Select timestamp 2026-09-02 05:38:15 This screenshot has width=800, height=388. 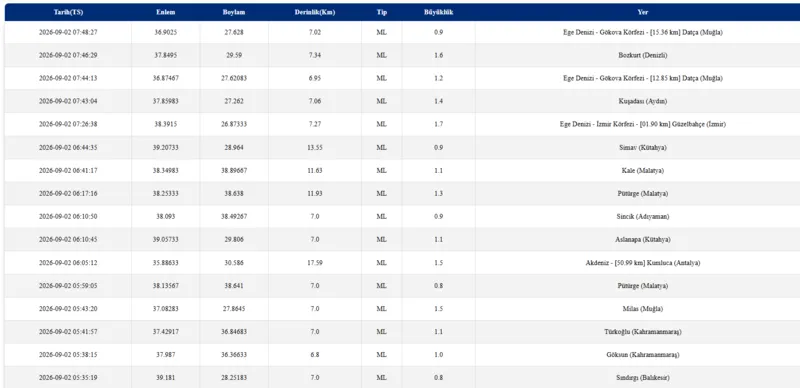[68, 355]
